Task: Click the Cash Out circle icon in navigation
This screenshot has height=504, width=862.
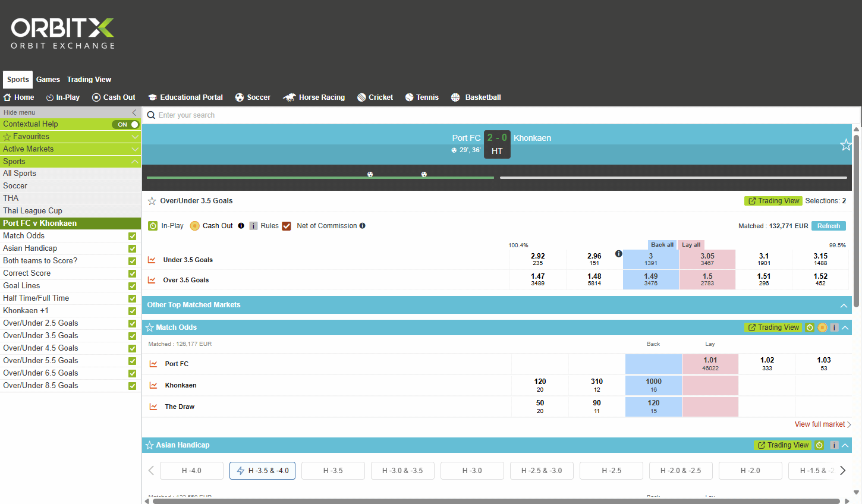Action: click(x=96, y=97)
